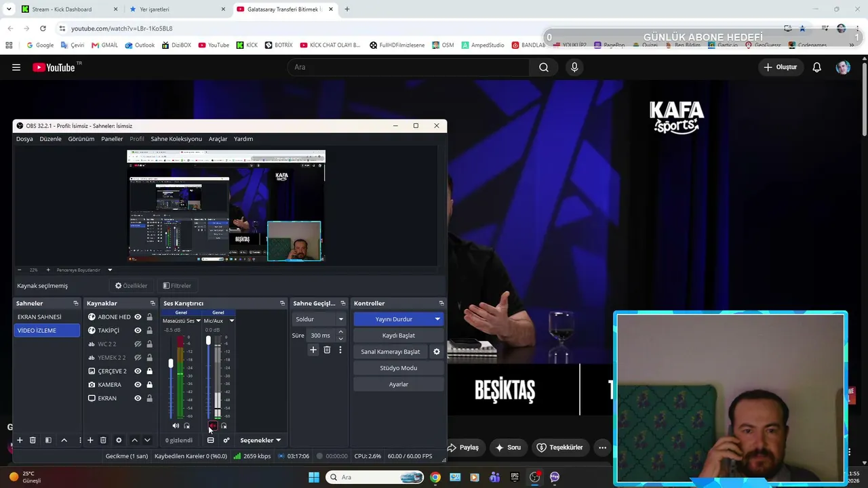Open Masaüstü Ses mixer dropdown arrow

click(x=198, y=321)
